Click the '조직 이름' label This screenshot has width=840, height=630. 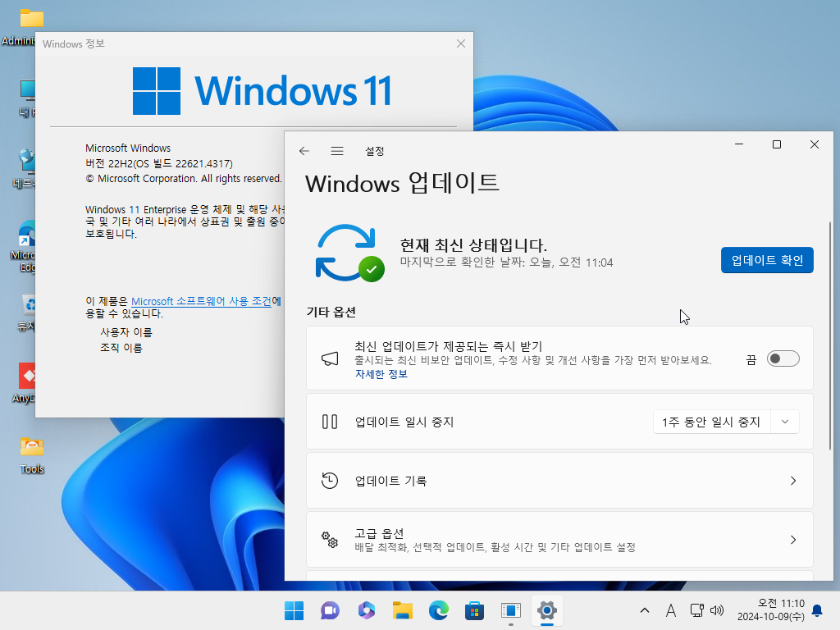click(x=121, y=348)
